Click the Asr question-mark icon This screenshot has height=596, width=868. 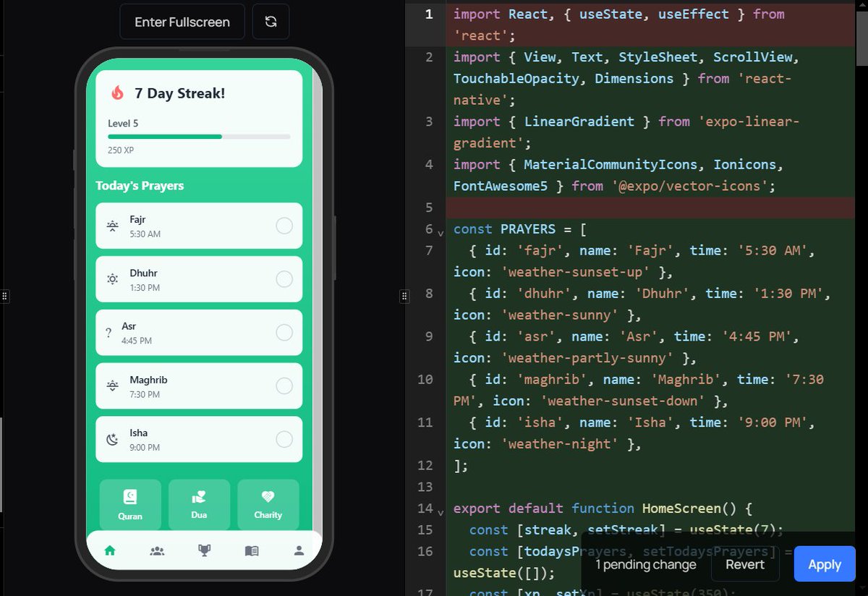[109, 333]
